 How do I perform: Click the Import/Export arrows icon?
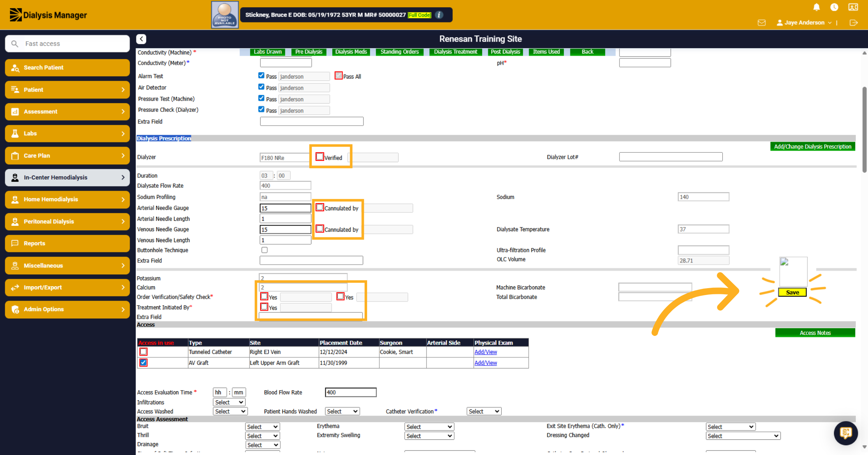[15, 287]
